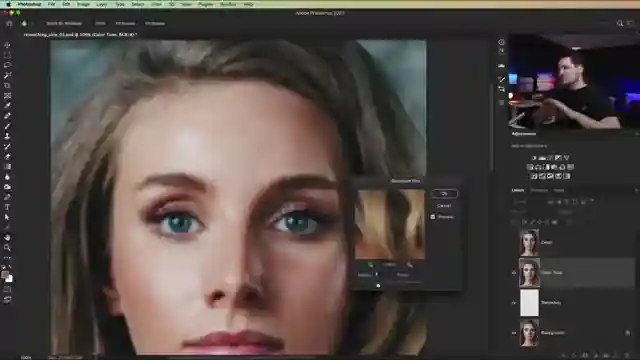Open the File menu
The width and height of the screenshot is (640, 360).
click(x=51, y=4)
